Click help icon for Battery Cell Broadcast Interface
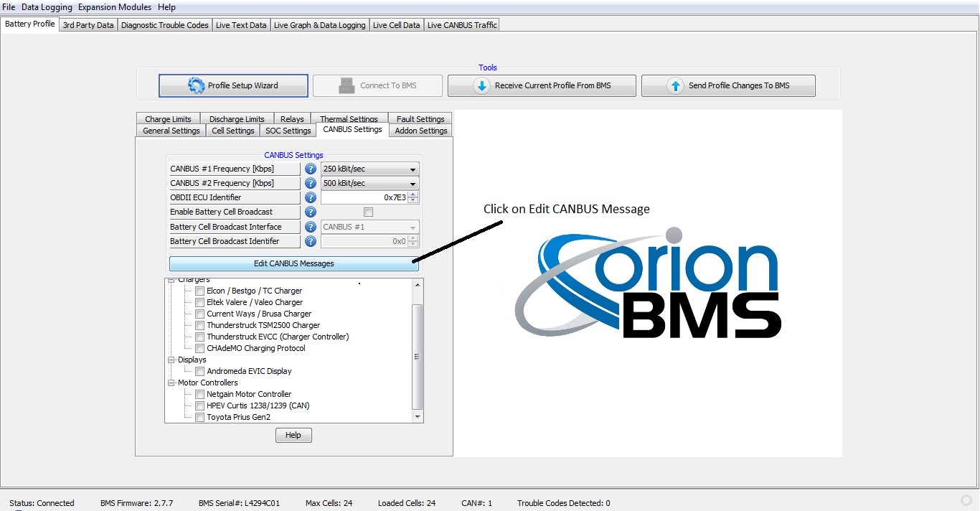The image size is (980, 511). coord(311,227)
